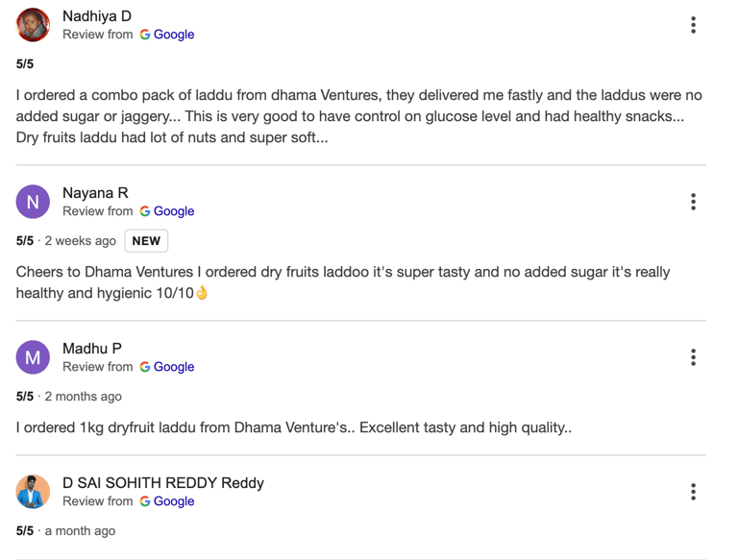Click Nayana R's purple N avatar
Screen dimensions: 738x560
[33, 202]
